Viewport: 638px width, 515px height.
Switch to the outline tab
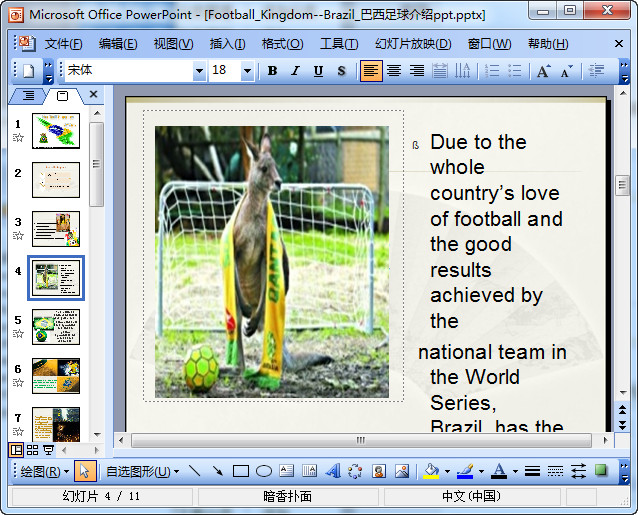[x=28, y=96]
